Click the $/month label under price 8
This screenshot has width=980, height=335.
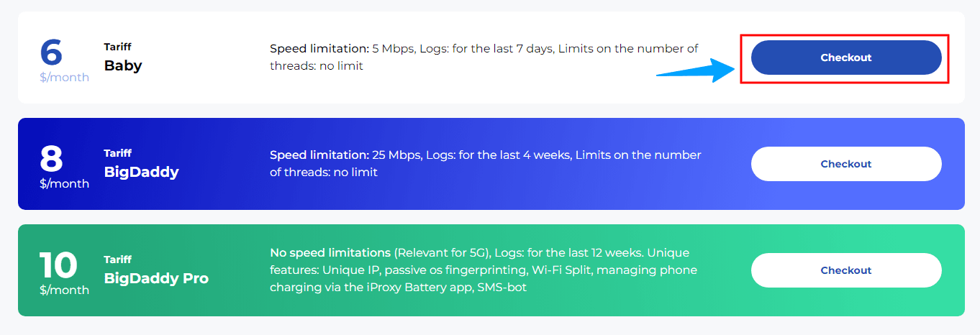(65, 183)
